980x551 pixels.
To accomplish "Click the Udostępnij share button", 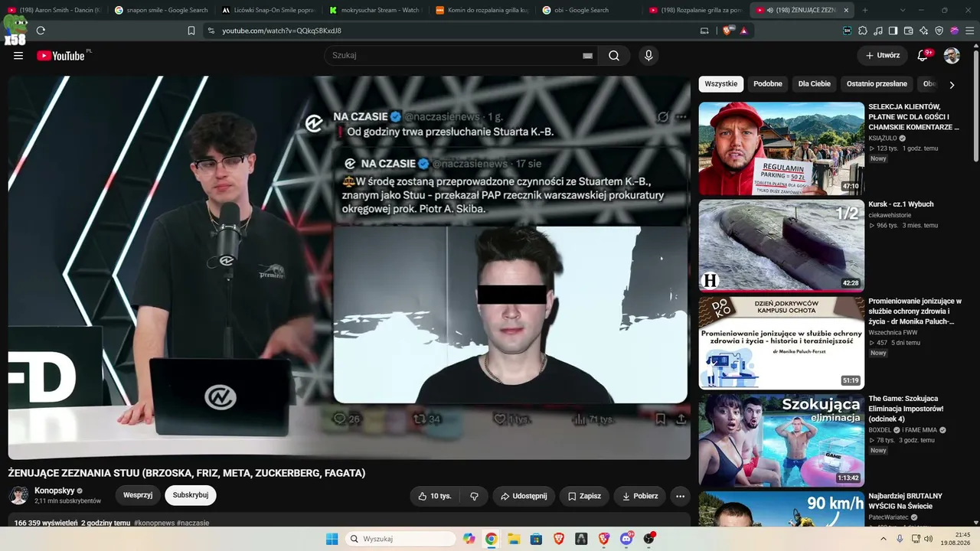I will tap(524, 496).
